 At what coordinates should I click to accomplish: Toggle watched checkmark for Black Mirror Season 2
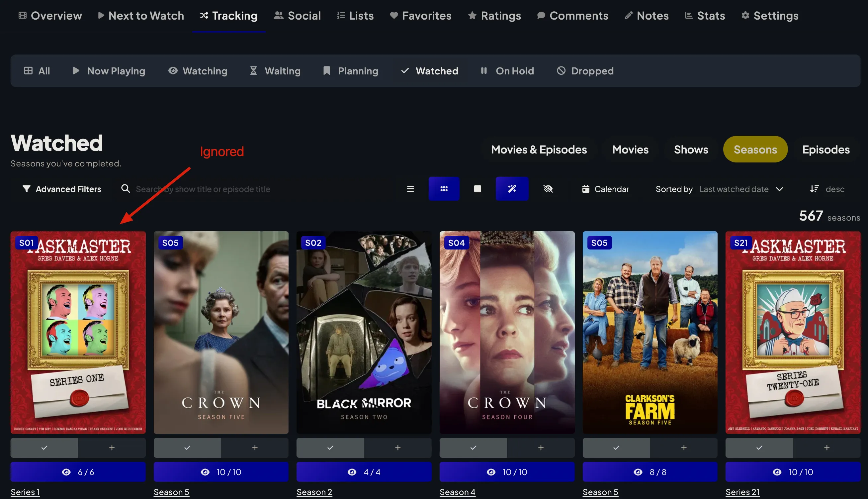coord(330,448)
